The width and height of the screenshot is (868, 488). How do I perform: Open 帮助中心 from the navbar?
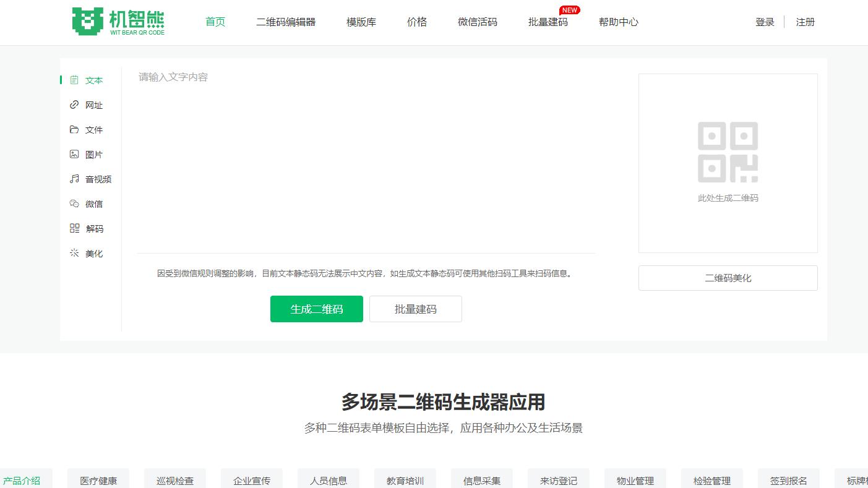(x=618, y=21)
